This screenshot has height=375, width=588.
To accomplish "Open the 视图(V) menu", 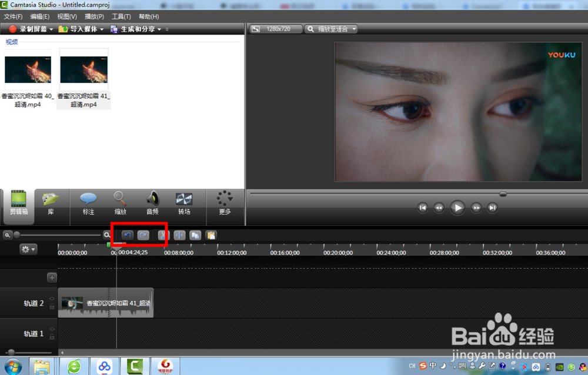I will tap(67, 16).
